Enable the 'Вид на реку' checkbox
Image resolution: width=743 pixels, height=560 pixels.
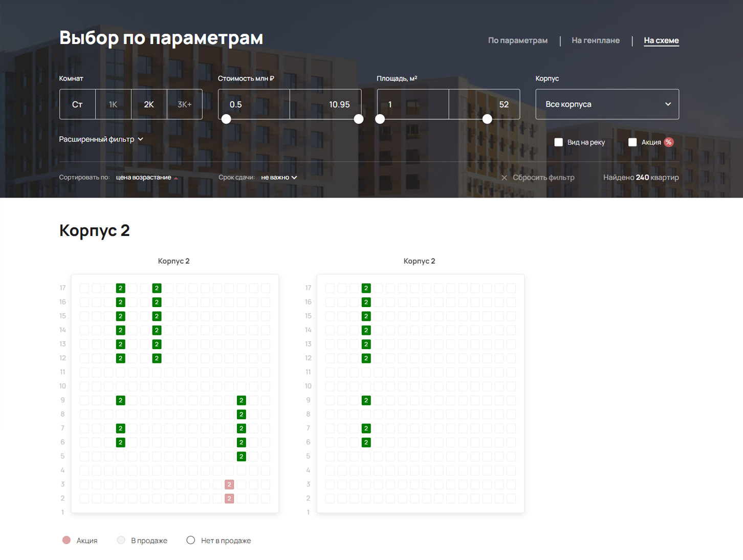pyautogui.click(x=559, y=142)
